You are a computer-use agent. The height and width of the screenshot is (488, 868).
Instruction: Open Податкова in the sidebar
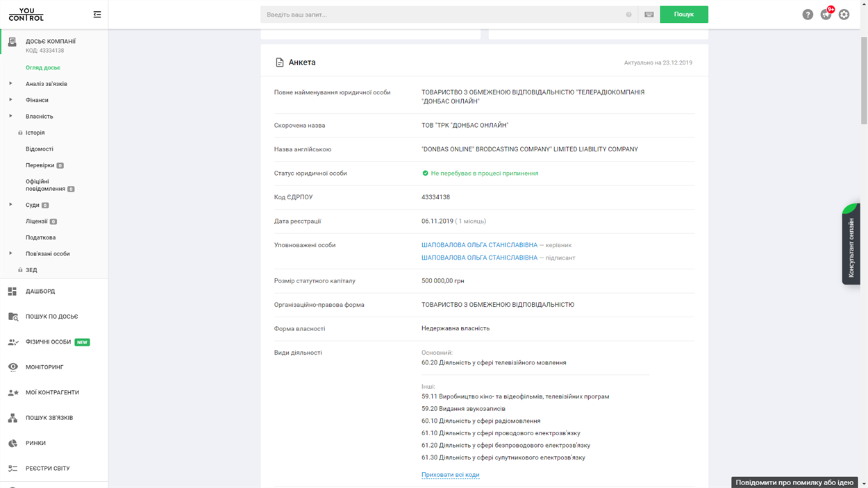(x=41, y=237)
